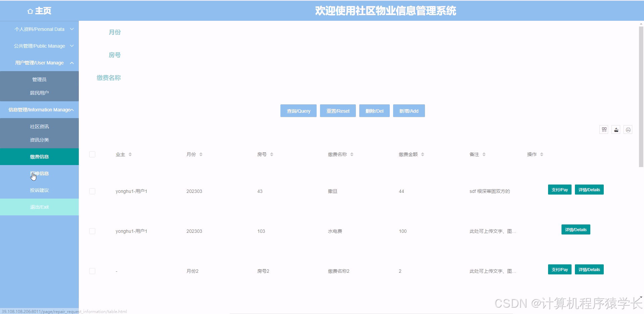The width and height of the screenshot is (644, 314).
Task: Click the 删除/Del button
Action: 374,111
